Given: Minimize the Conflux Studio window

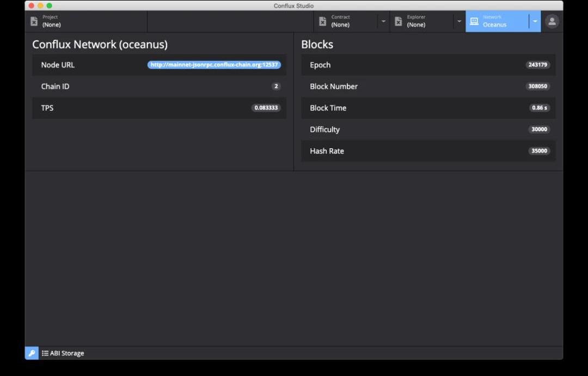Looking at the screenshot, I should coord(40,5).
